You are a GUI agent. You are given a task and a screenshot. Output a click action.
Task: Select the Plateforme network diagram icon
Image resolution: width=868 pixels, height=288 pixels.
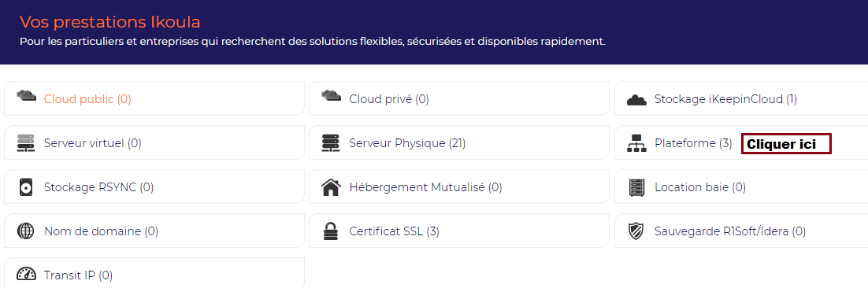click(x=636, y=144)
